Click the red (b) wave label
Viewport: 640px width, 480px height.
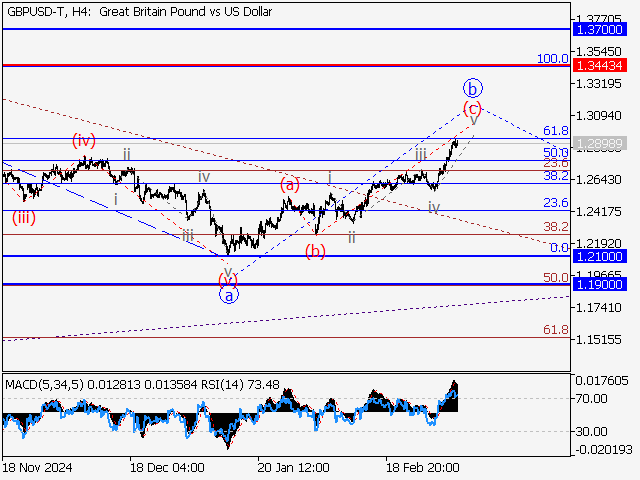(316, 250)
